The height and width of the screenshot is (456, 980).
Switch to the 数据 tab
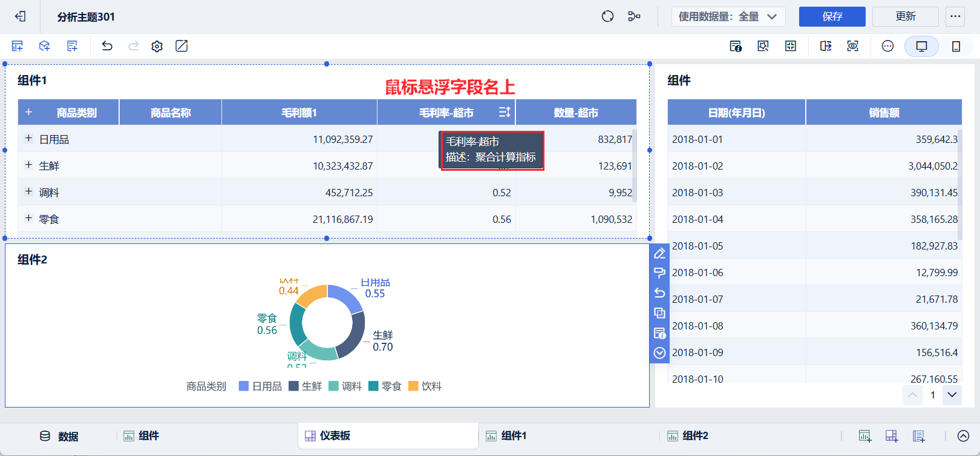coord(59,436)
